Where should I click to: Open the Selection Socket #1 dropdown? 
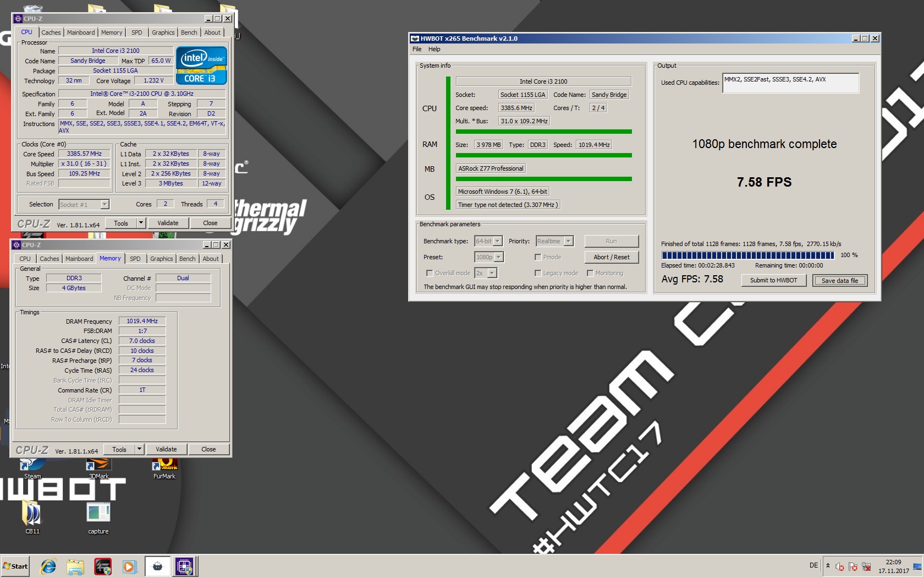84,205
